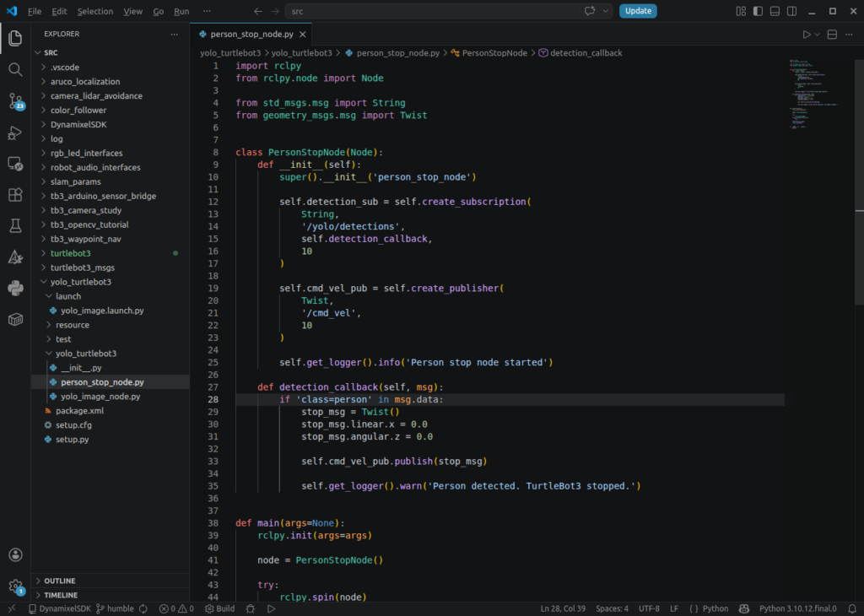Open the Search view in activity bar
The image size is (864, 616).
click(x=15, y=69)
